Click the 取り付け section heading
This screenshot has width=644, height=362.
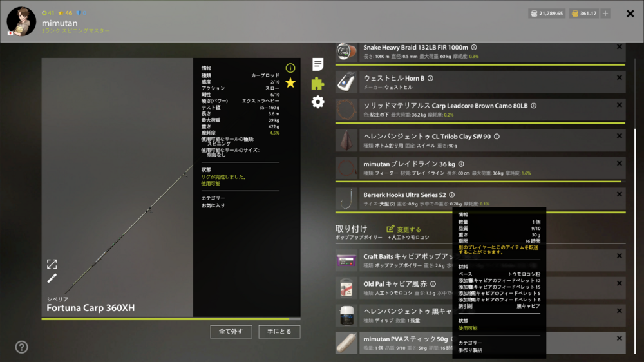point(351,229)
